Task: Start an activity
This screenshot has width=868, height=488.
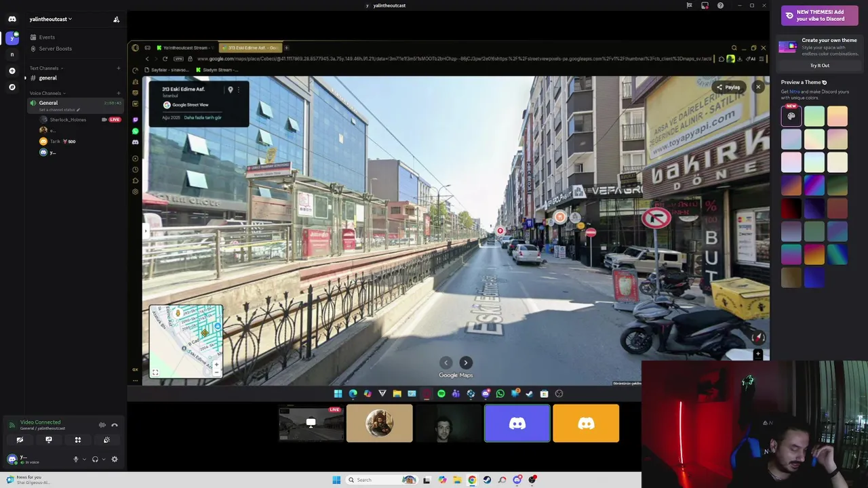Action: pos(78,440)
